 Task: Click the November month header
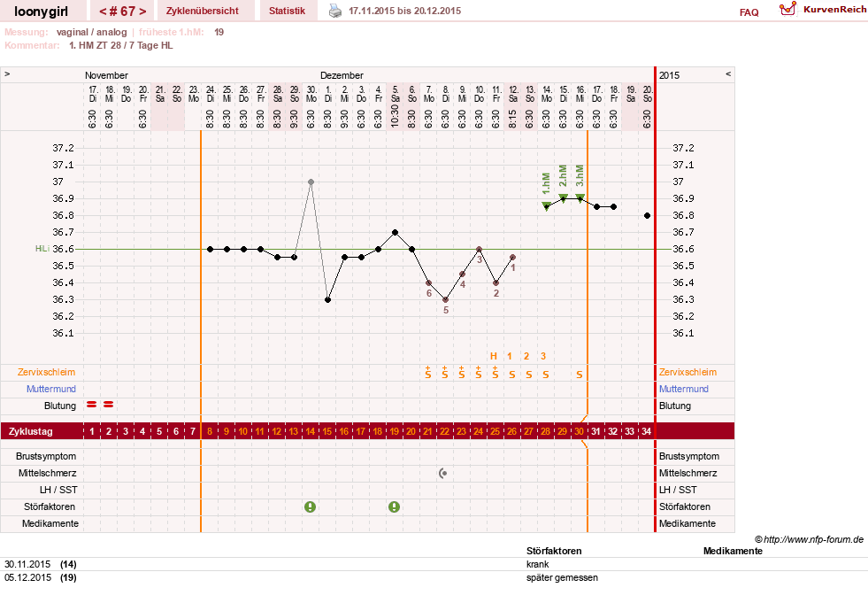tap(106, 75)
